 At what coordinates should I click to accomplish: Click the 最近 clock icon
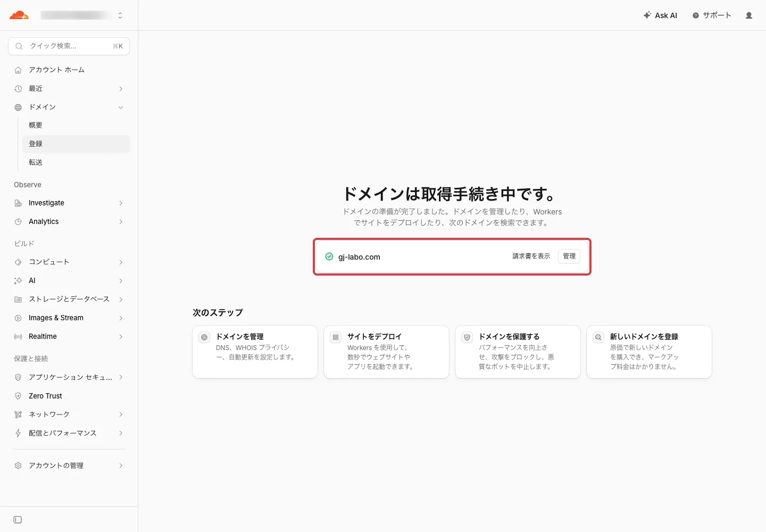(18, 88)
